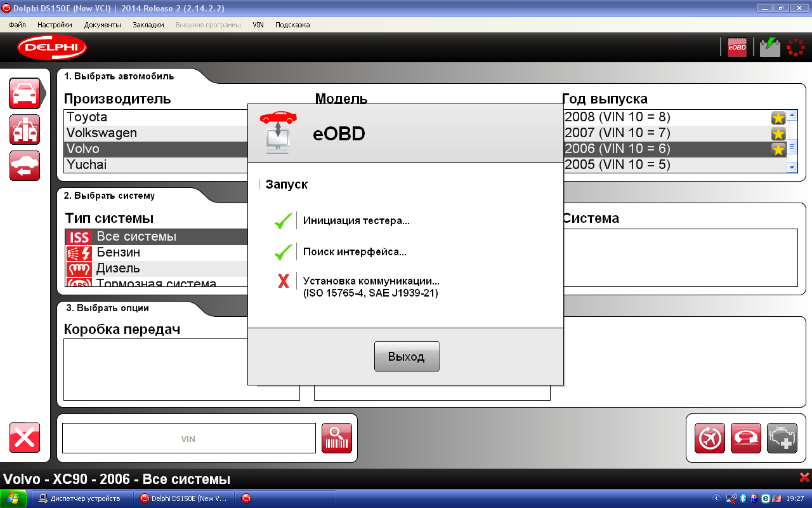
Task: Open the Документы menu
Action: click(x=102, y=25)
